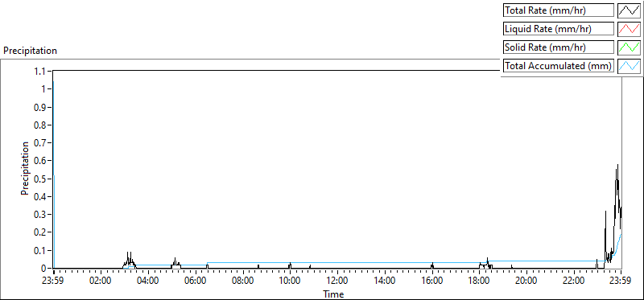Viewport: 644px width, 300px height.
Task: Select the Solid Rate (mm/hr) legend label
Action: pos(558,47)
